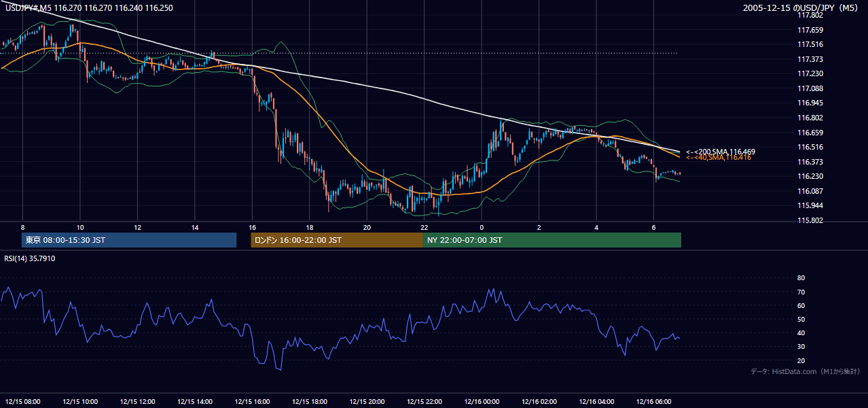Click hour label 6 on the price chart axis
The width and height of the screenshot is (868, 408).
(x=653, y=227)
